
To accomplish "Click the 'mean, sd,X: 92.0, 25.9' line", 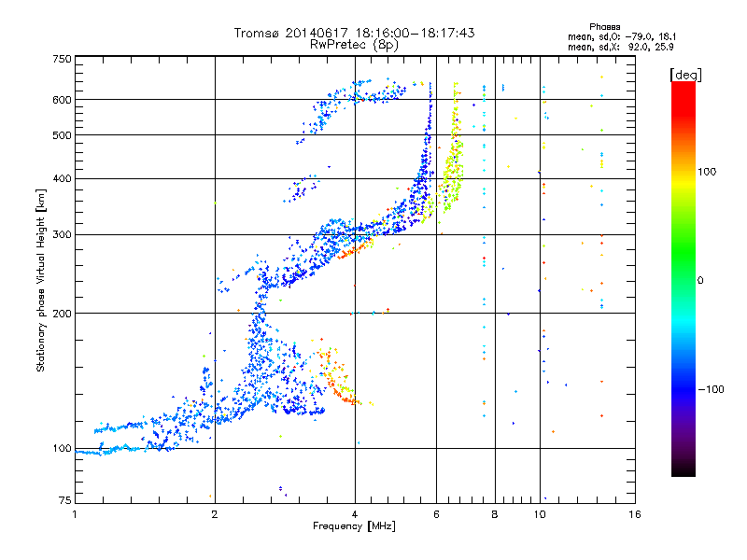I will click(620, 47).
